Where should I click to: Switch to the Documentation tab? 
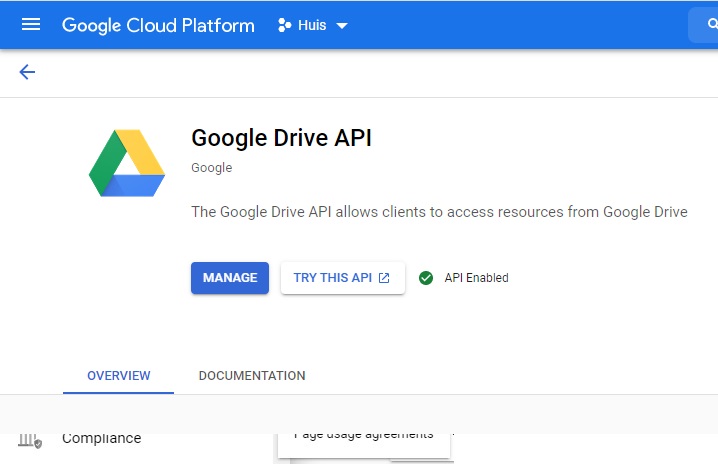click(252, 376)
